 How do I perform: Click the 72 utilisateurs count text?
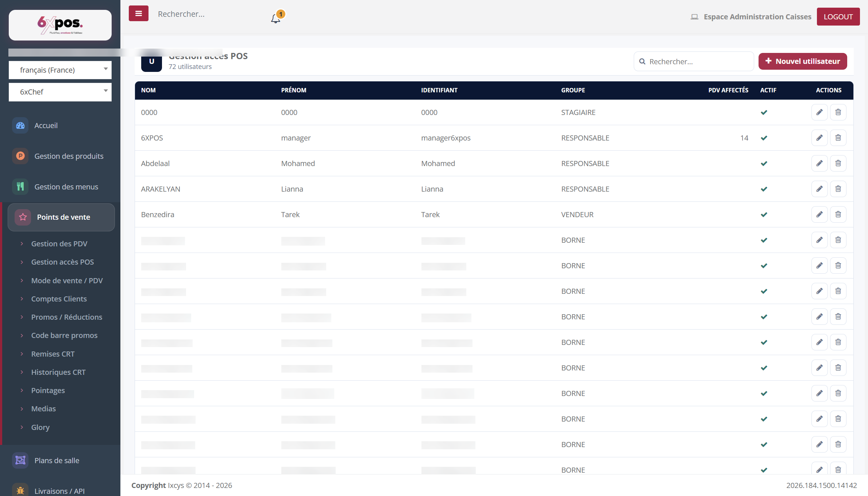[190, 67]
